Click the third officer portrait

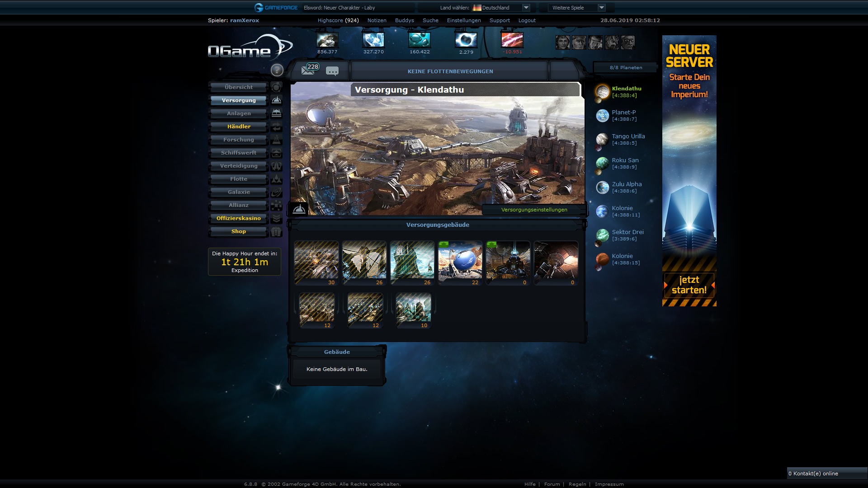pos(595,42)
